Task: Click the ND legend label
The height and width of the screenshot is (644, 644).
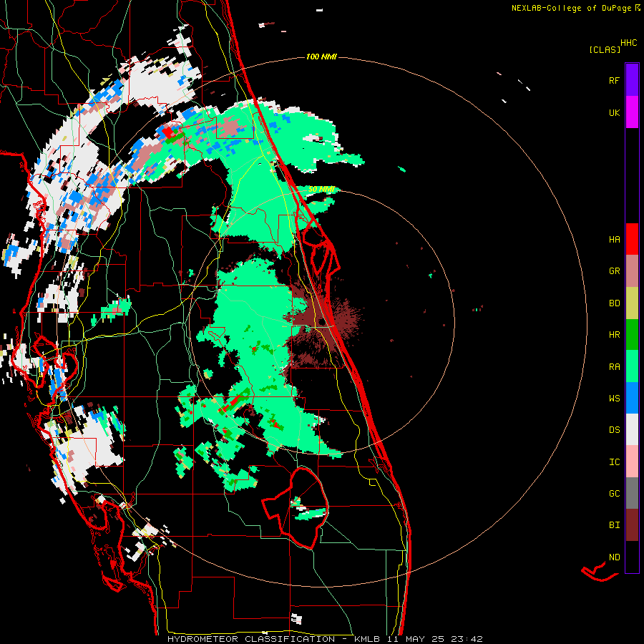Action: [614, 557]
